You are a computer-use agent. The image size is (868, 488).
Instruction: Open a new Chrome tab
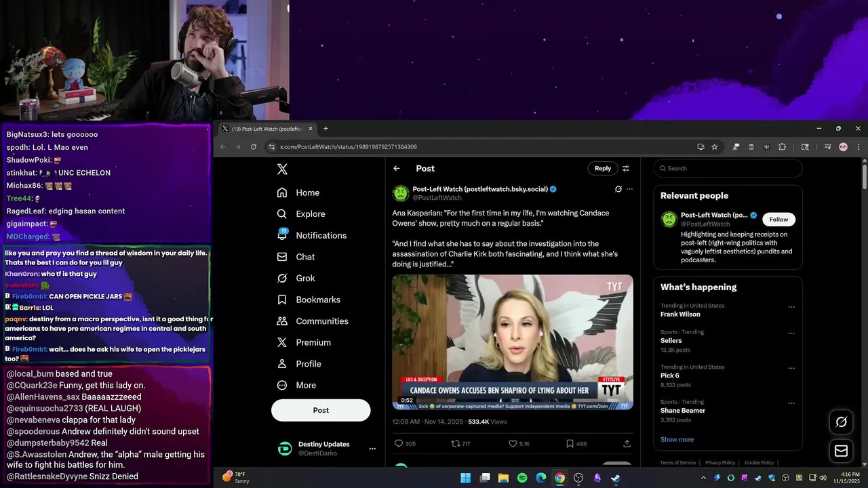[325, 129]
